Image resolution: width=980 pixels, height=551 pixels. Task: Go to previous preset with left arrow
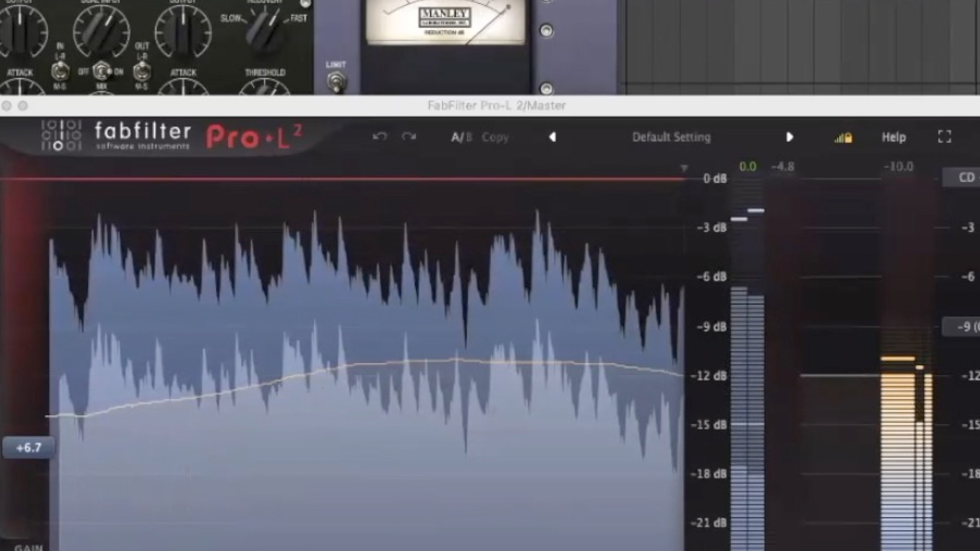552,137
